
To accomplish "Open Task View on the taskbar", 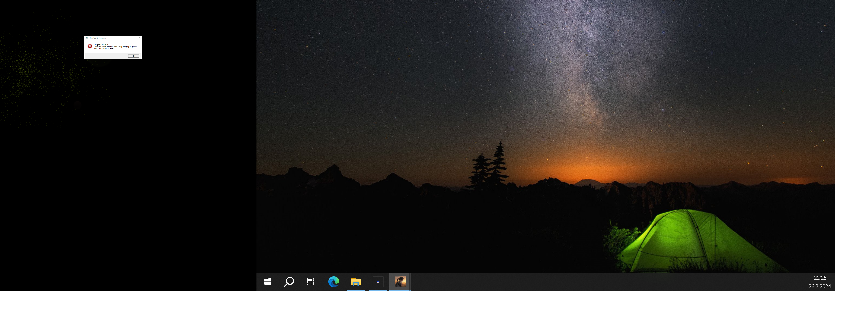I will point(311,282).
